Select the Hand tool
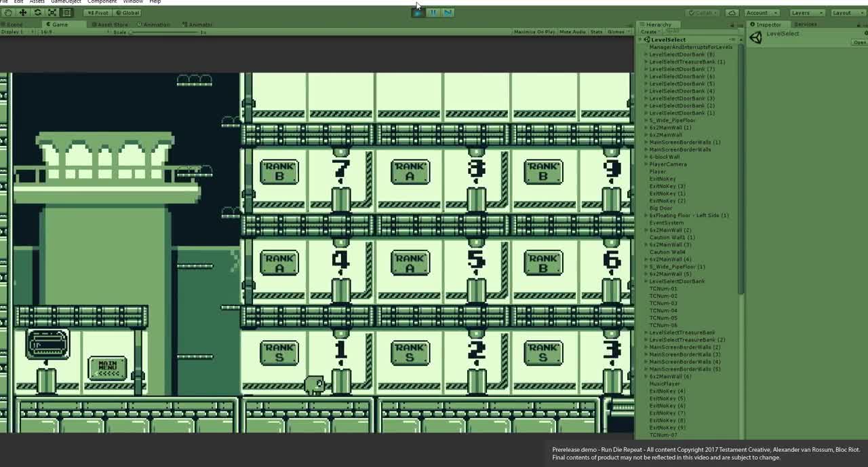Screen dimensions: 868x467 pos(7,13)
